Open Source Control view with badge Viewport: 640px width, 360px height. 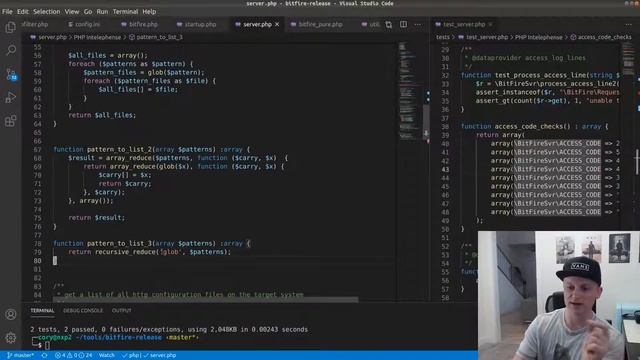point(11,74)
